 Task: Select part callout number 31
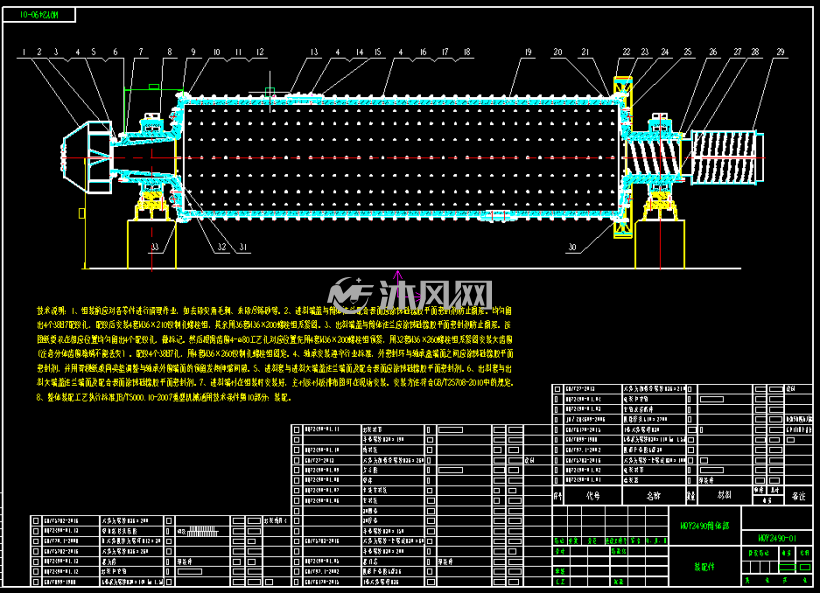(x=243, y=247)
